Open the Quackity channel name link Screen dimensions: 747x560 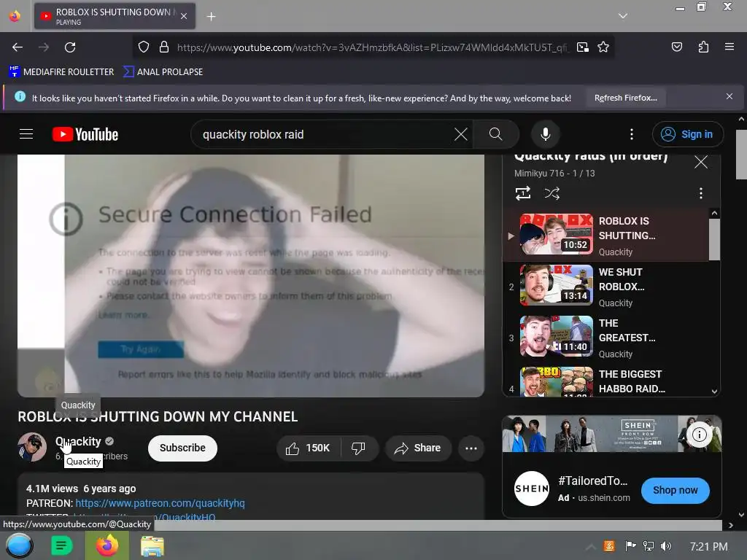[78, 441]
